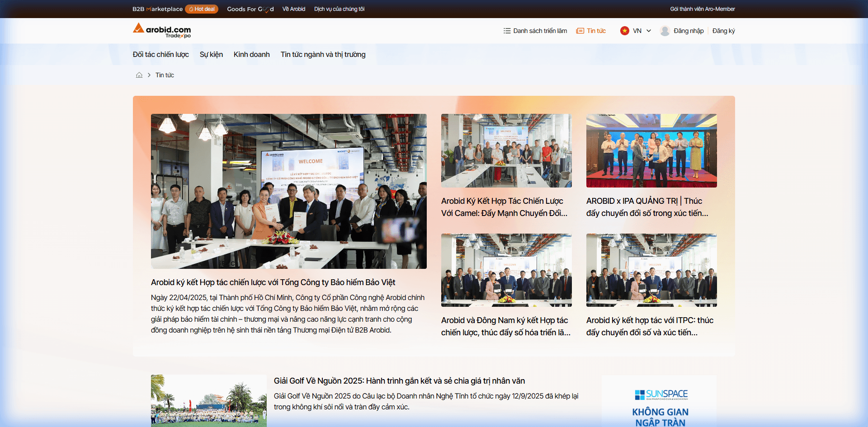868x427 pixels.
Task: Select the Sự kiện navigation item
Action: (211, 54)
